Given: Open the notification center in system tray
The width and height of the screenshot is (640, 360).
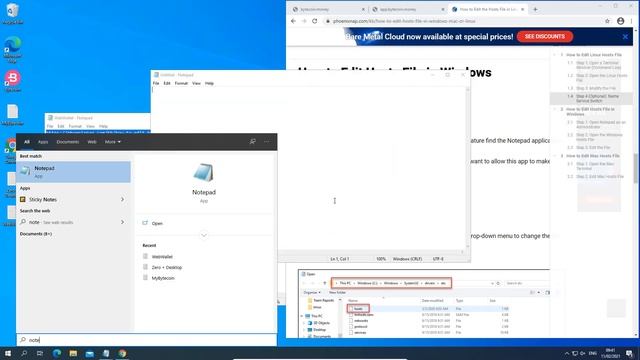Looking at the screenshot, I should (629, 353).
